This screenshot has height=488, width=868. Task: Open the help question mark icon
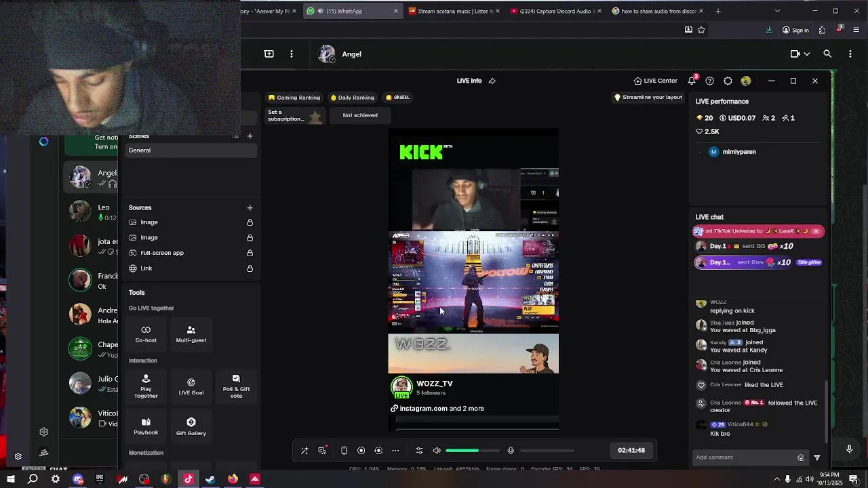[x=709, y=81]
